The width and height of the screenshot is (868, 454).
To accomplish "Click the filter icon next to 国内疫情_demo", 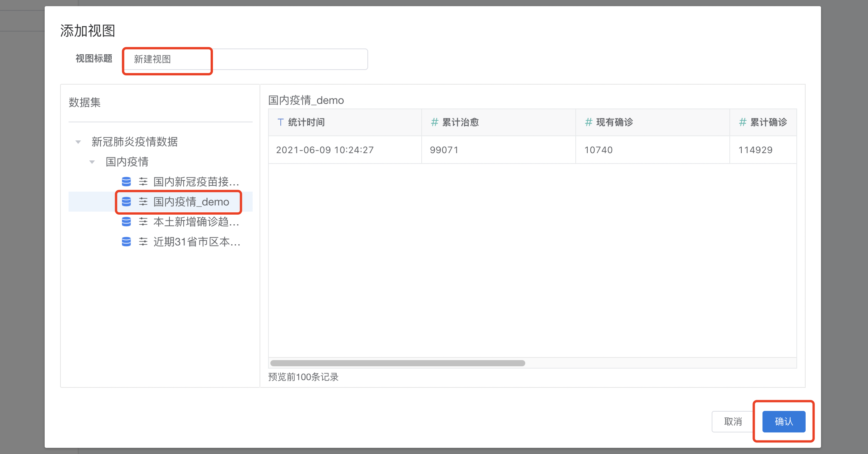I will pos(143,201).
